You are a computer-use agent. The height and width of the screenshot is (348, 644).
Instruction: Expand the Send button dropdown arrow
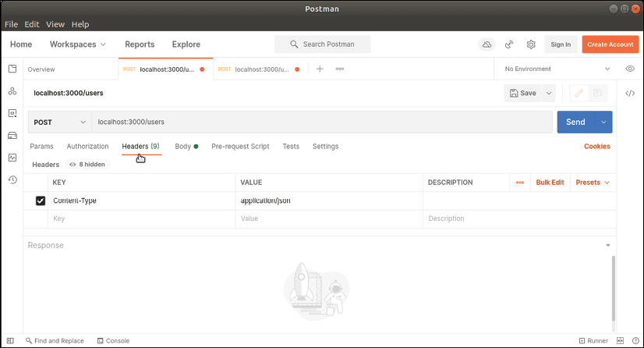[603, 122]
